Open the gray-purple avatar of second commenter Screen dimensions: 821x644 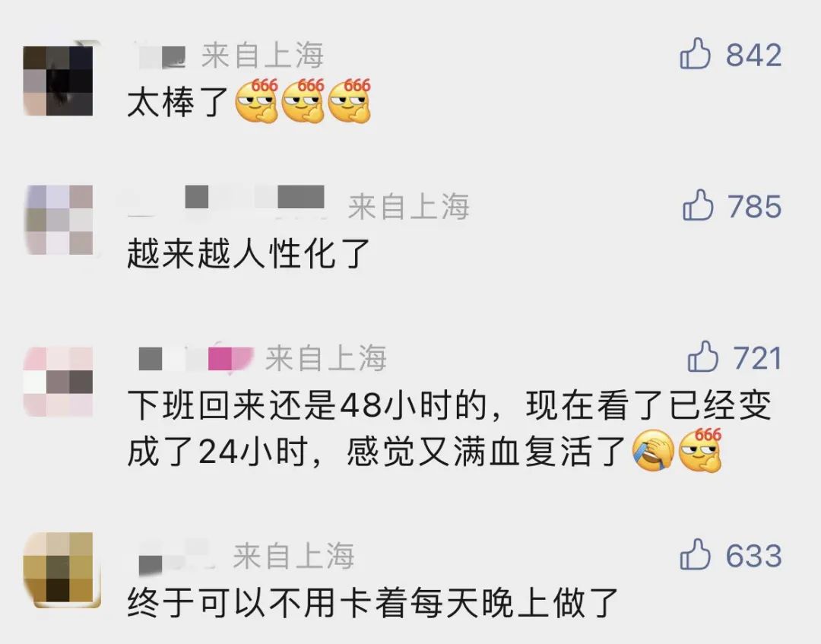[x=58, y=220]
